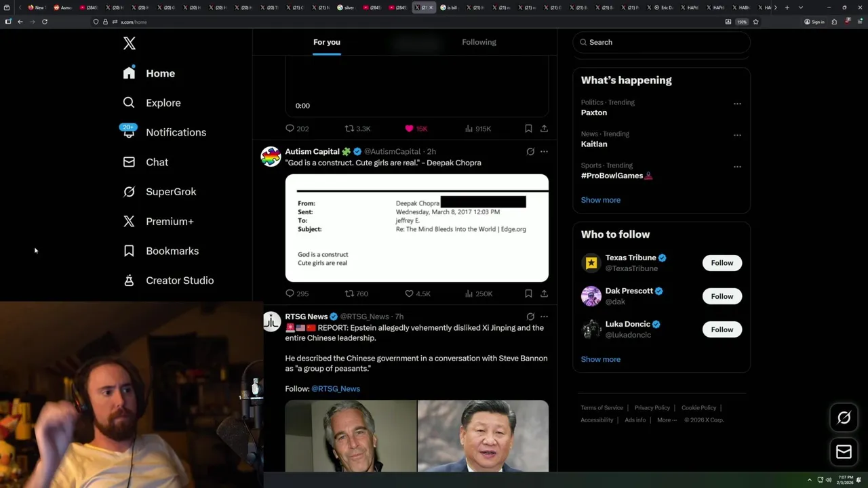868x488 pixels.
Task: Go to Home in sidebar
Action: tap(149, 73)
